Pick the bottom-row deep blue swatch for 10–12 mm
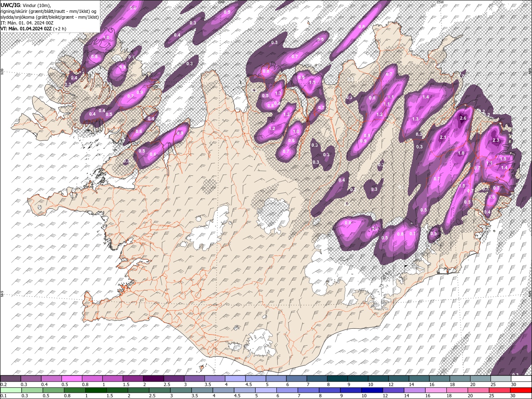Image resolution: width=532 pixels, height=399 pixels. pyautogui.click(x=372, y=390)
